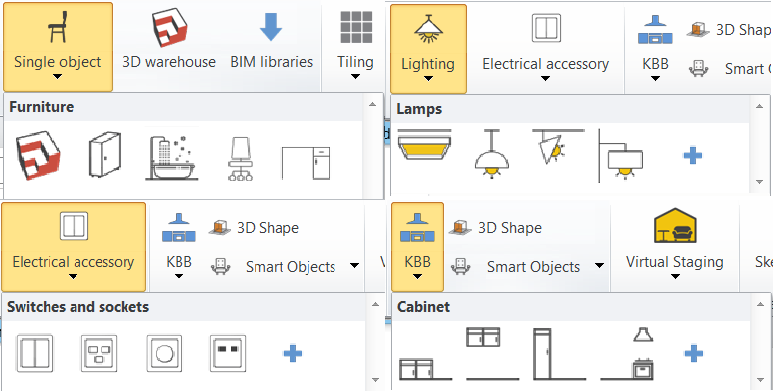
Task: Choose the wall-mounted lamp icon
Action: pos(620,156)
